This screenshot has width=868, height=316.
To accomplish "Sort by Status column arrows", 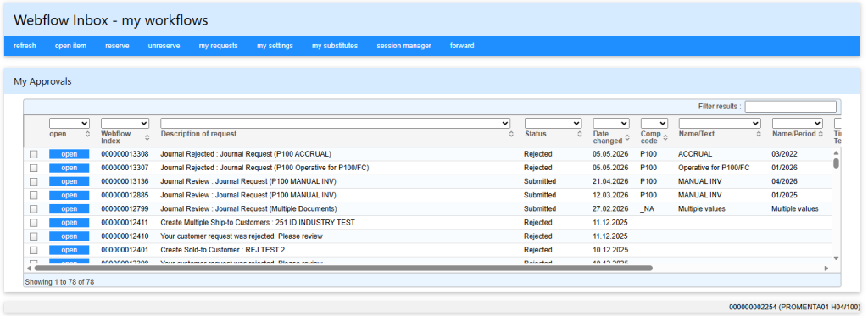I will click(x=579, y=134).
